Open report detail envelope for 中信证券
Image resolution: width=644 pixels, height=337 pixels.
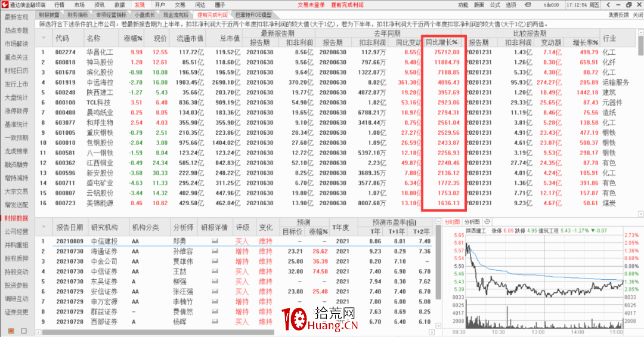click(x=215, y=271)
